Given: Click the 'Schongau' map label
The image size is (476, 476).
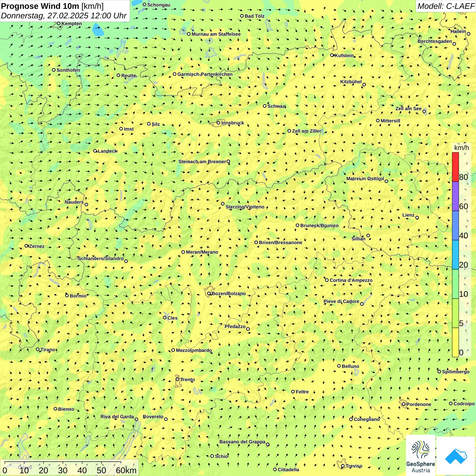Looking at the screenshot, I should (159, 5).
